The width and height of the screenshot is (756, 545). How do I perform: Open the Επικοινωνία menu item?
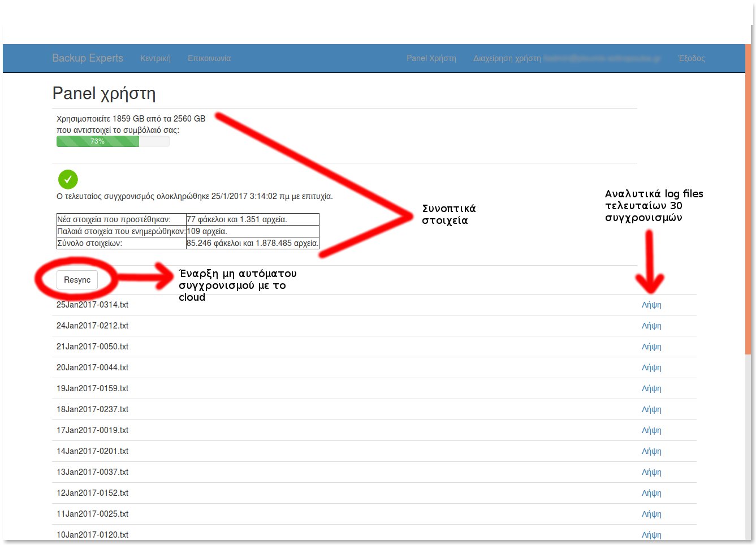209,58
